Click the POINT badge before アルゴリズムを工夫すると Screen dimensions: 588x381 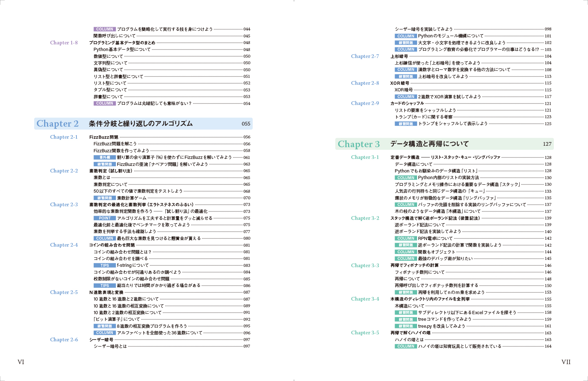pyautogui.click(x=105, y=218)
